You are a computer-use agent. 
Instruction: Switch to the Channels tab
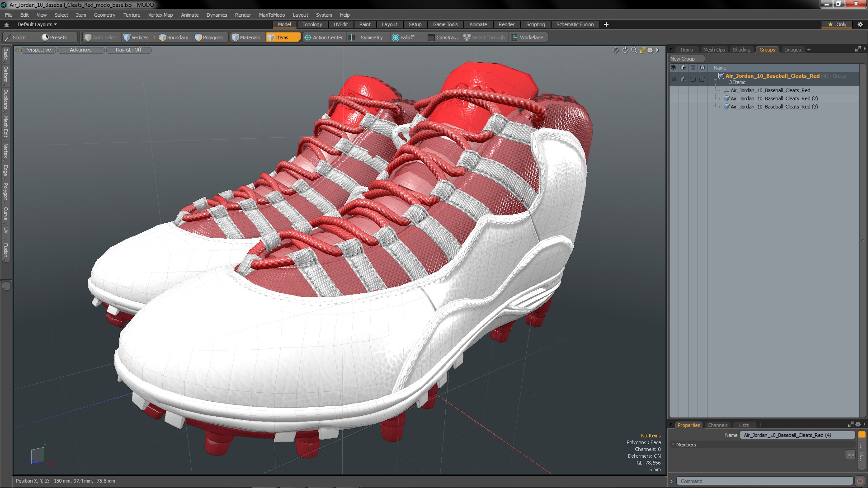[x=717, y=425]
